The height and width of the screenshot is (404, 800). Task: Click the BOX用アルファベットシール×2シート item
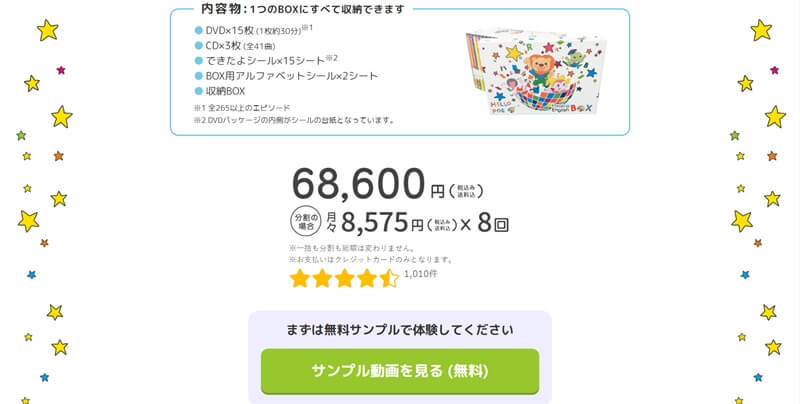click(287, 76)
